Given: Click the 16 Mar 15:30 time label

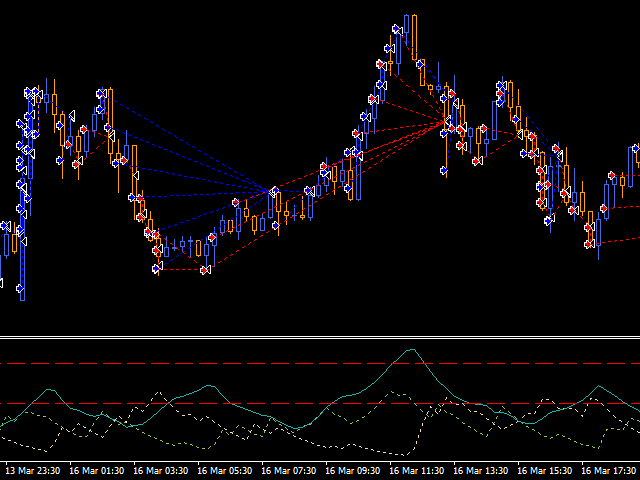Looking at the screenshot, I should click(x=545, y=470).
